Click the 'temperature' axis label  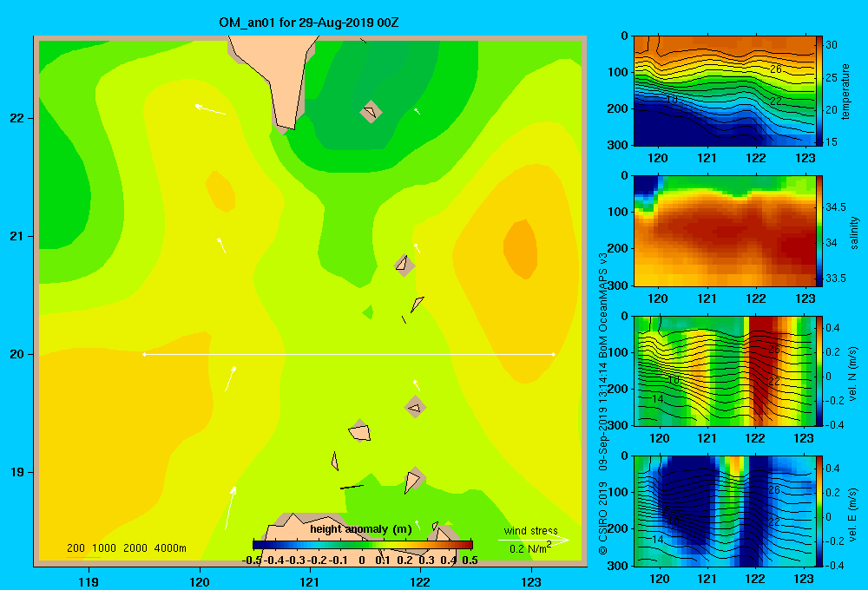point(845,91)
